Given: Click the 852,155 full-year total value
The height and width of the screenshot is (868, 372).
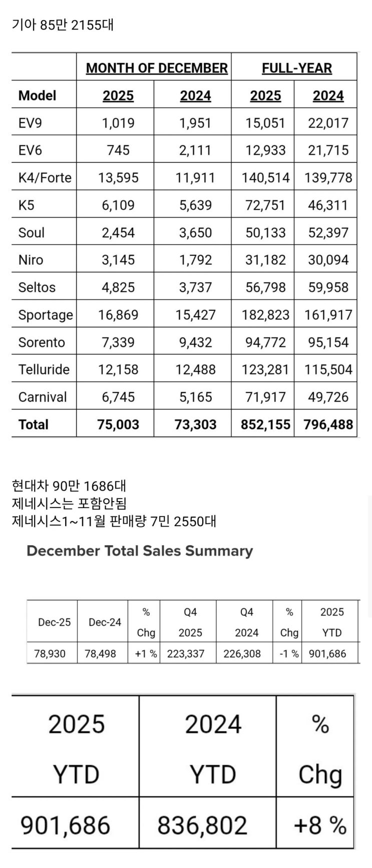Looking at the screenshot, I should (265, 424).
